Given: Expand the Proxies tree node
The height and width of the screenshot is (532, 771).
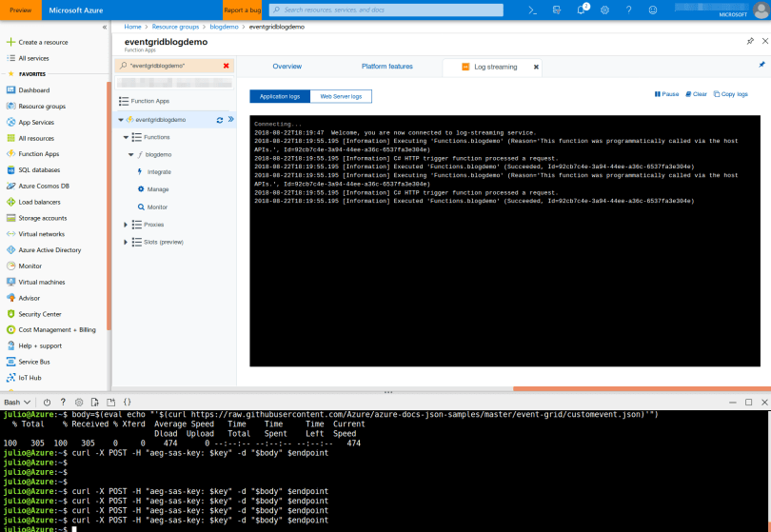Looking at the screenshot, I should pyautogui.click(x=126, y=225).
